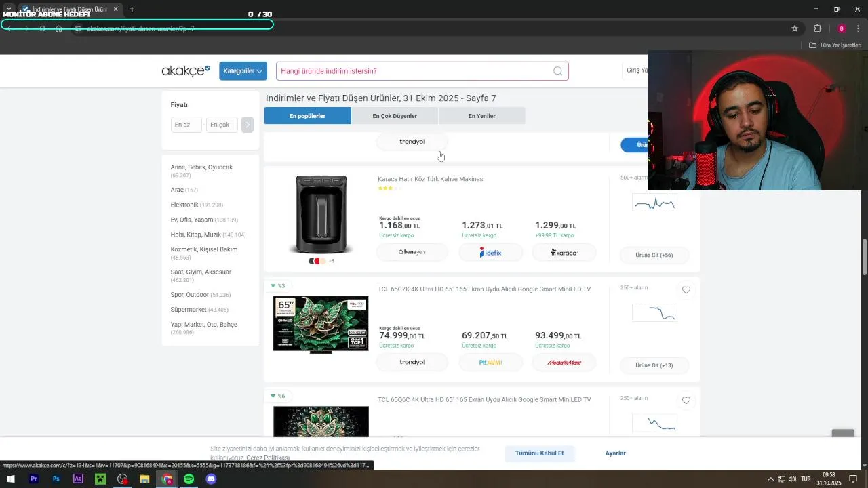Open the volume tray icon

click(792, 479)
